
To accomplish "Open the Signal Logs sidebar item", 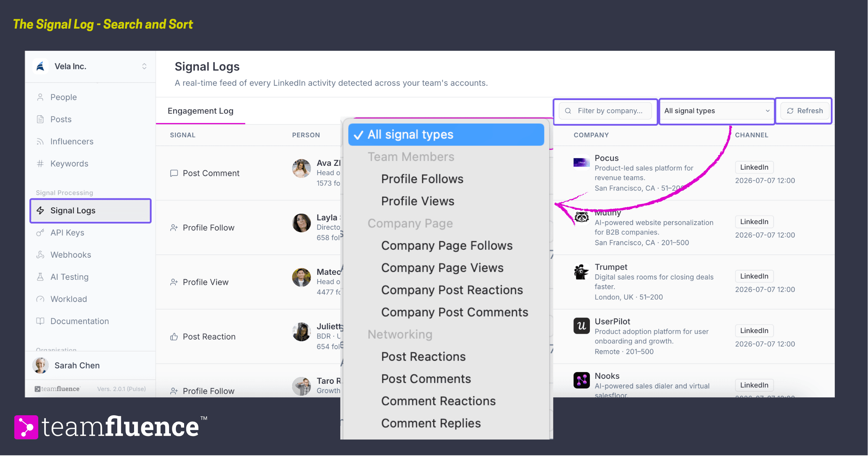I will [x=90, y=210].
